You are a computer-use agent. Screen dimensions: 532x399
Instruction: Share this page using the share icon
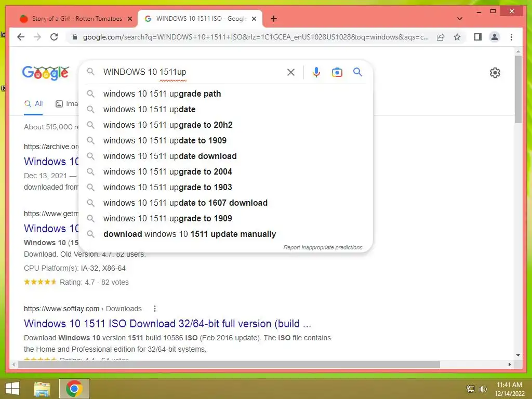pyautogui.click(x=441, y=37)
